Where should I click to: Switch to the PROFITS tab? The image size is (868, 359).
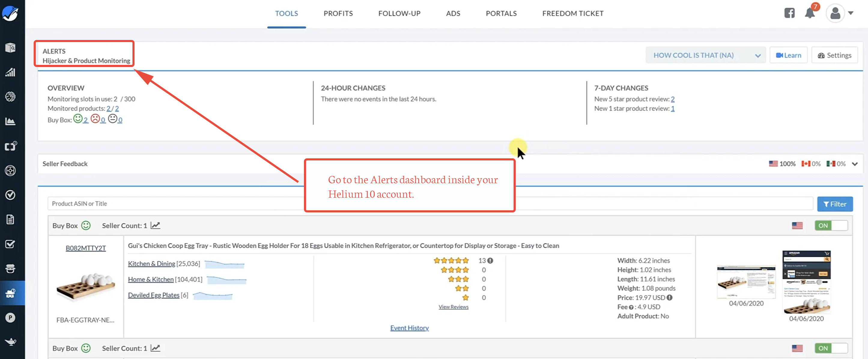tap(338, 14)
